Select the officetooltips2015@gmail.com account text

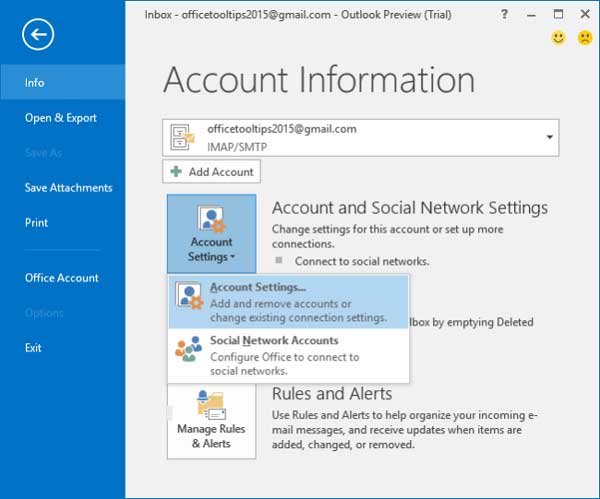coord(282,129)
